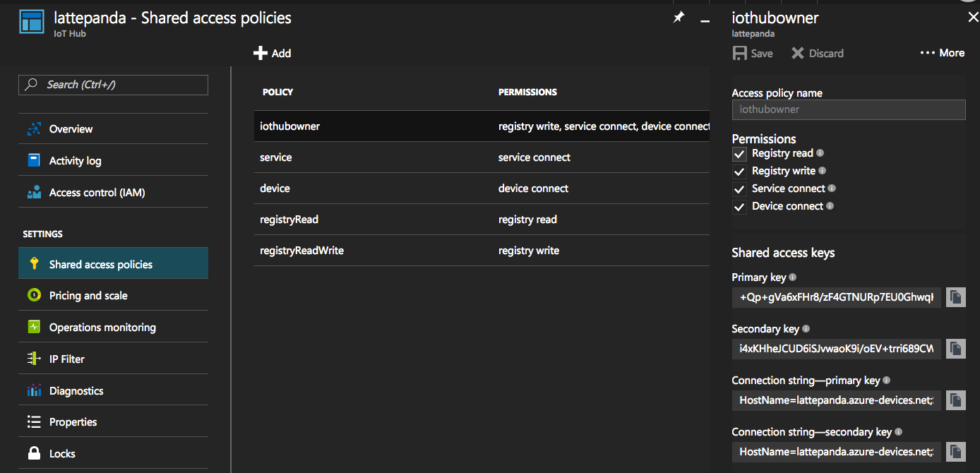The height and width of the screenshot is (473, 980).
Task: Click the sidebar Search box
Action: point(113,85)
